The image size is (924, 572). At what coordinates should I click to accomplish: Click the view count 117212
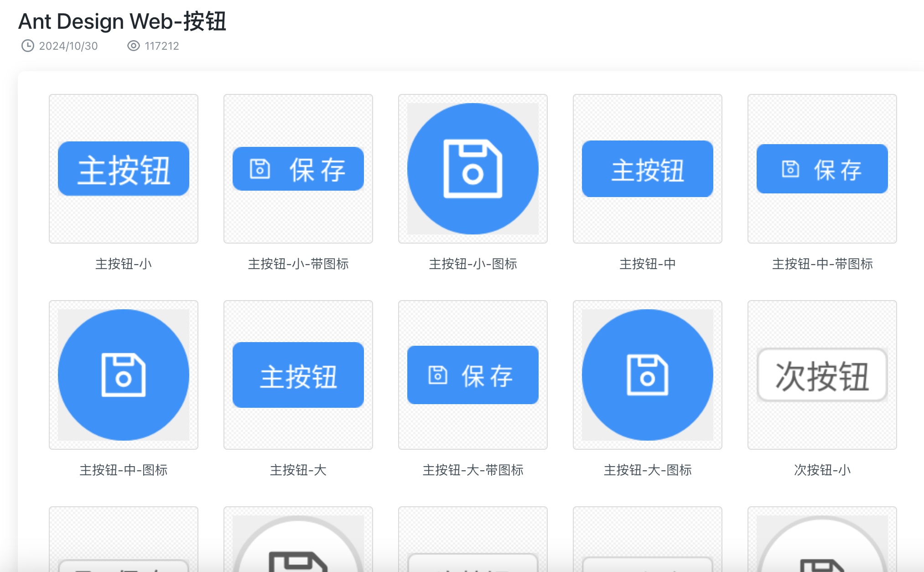pos(162,46)
